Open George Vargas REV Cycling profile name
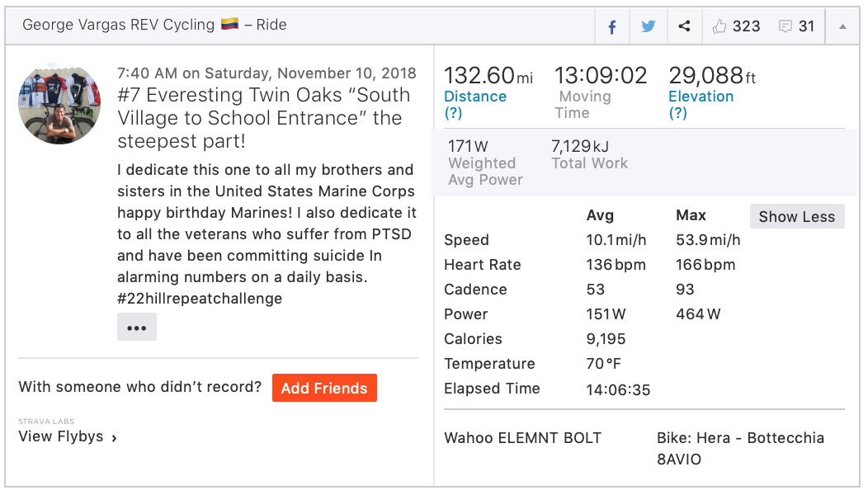This screenshot has width=868, height=495. pyautogui.click(x=118, y=25)
